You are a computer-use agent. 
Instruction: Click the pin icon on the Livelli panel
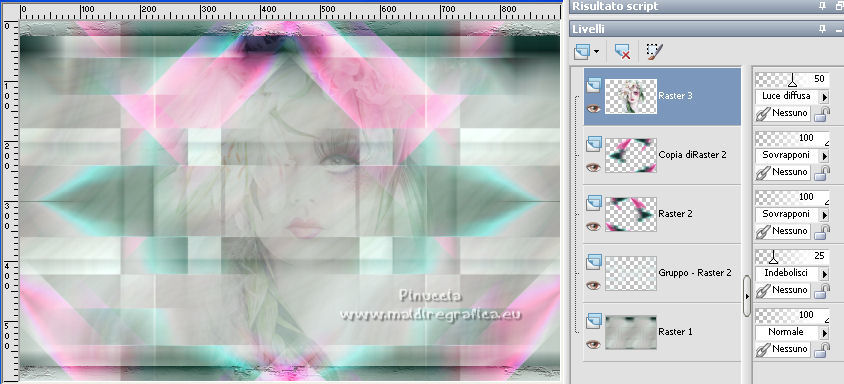822,29
